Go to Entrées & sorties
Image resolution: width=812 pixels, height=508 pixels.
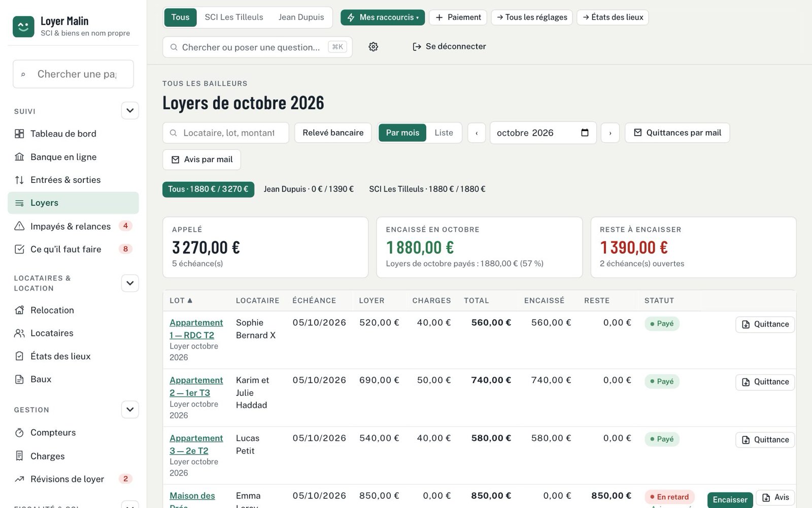pyautogui.click(x=73, y=180)
